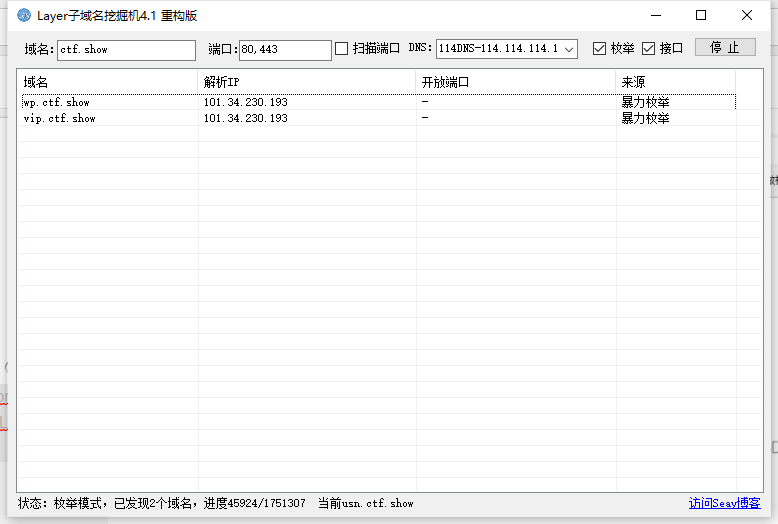Click the 域名 input field containing ctf.show
Screen dimensions: 778x524
tap(127, 50)
